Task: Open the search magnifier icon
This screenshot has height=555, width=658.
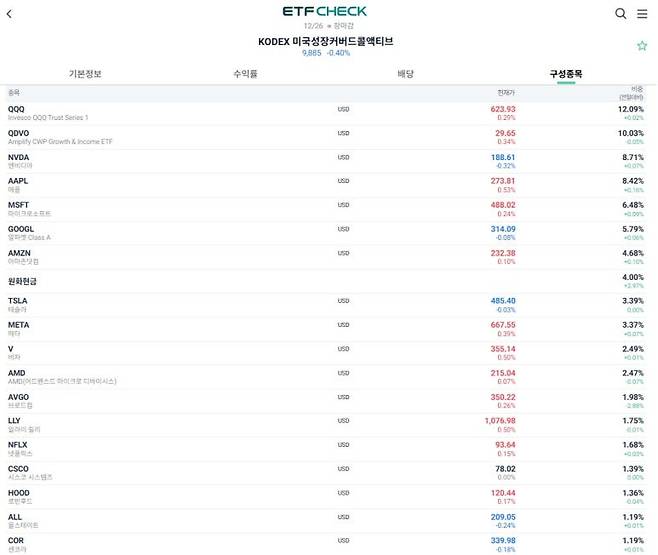Action: coord(620,14)
